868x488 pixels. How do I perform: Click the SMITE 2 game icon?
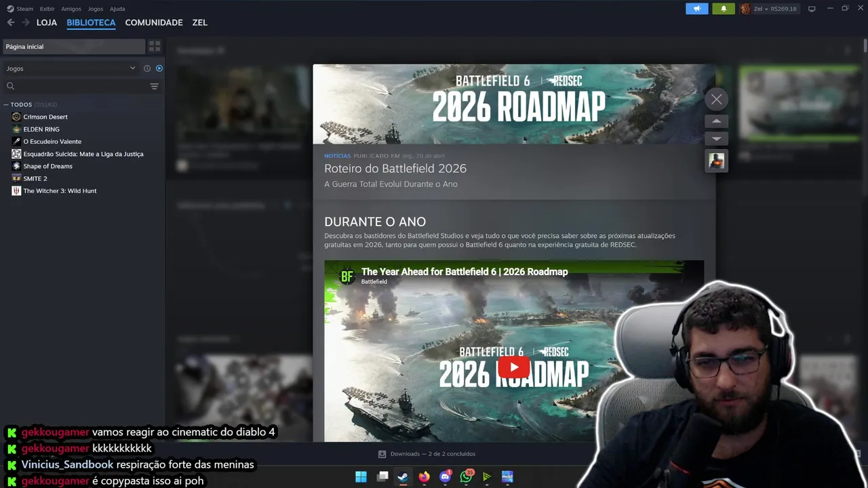tap(16, 178)
